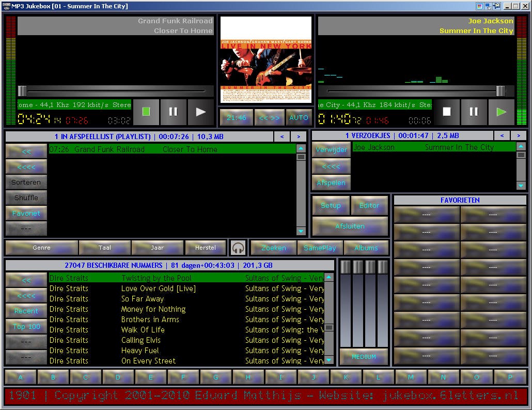The width and height of the screenshot is (532, 410).
Task: Open the Setup dialog
Action: coord(331,205)
